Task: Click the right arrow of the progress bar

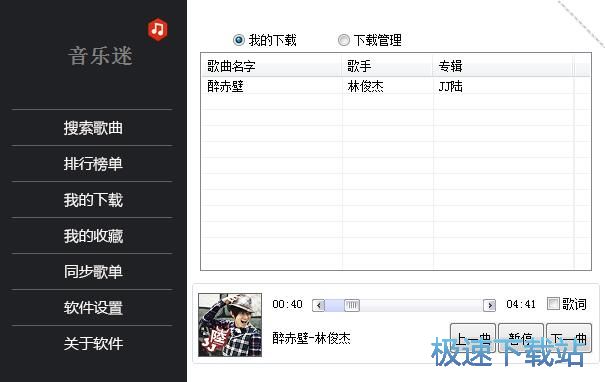Action: pyautogui.click(x=489, y=305)
